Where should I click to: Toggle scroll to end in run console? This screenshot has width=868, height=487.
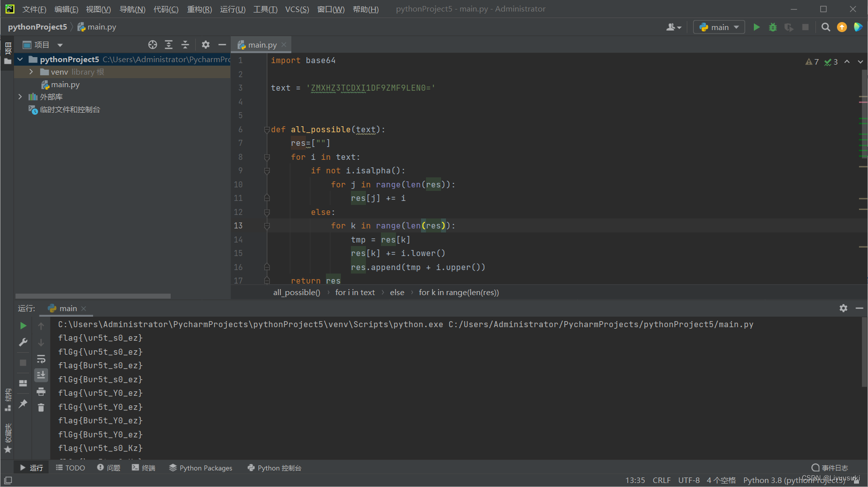[41, 375]
